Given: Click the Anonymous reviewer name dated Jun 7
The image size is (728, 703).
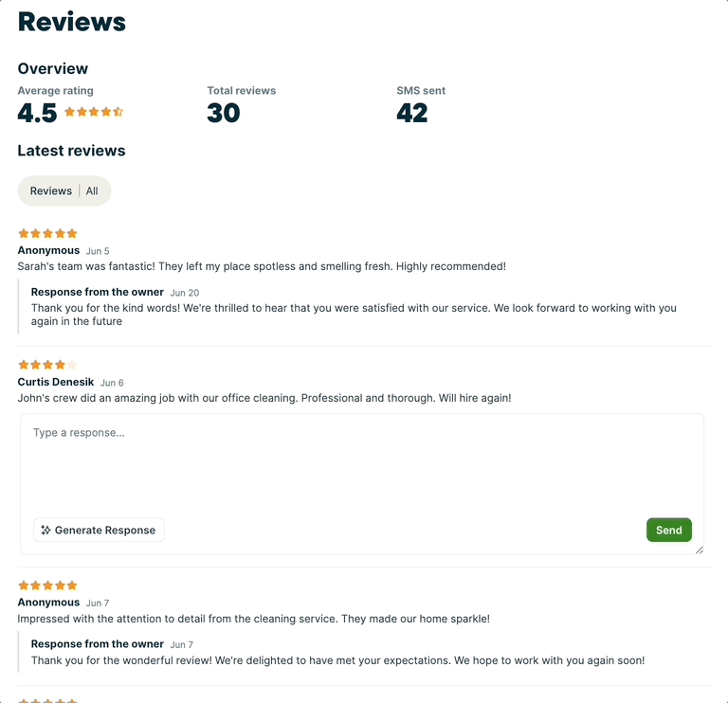Looking at the screenshot, I should point(48,603).
